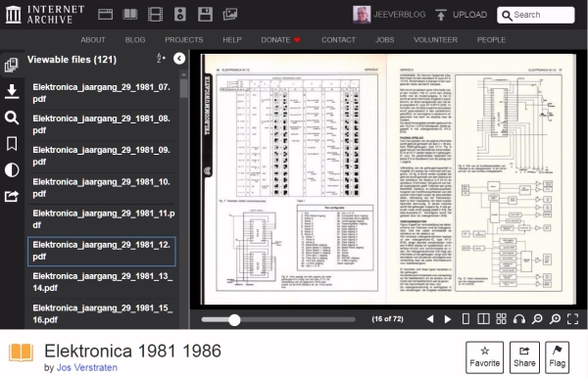Switch to thumbnail grid view

502,319
